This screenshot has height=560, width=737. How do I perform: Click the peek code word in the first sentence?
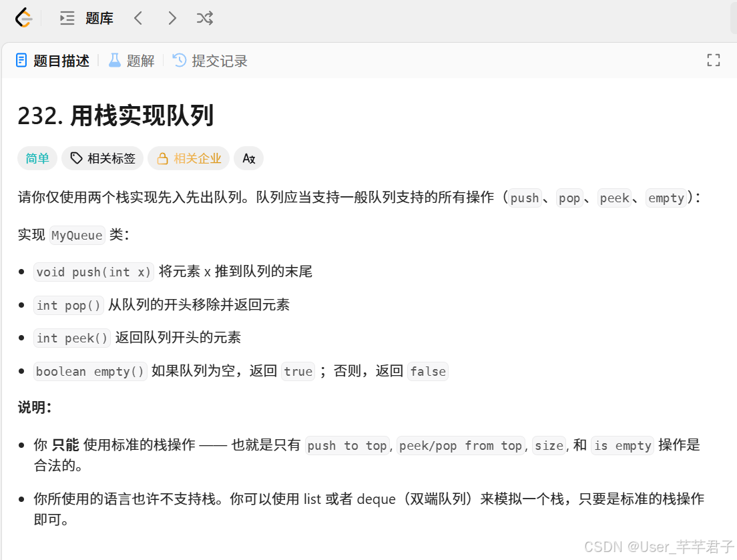point(614,198)
